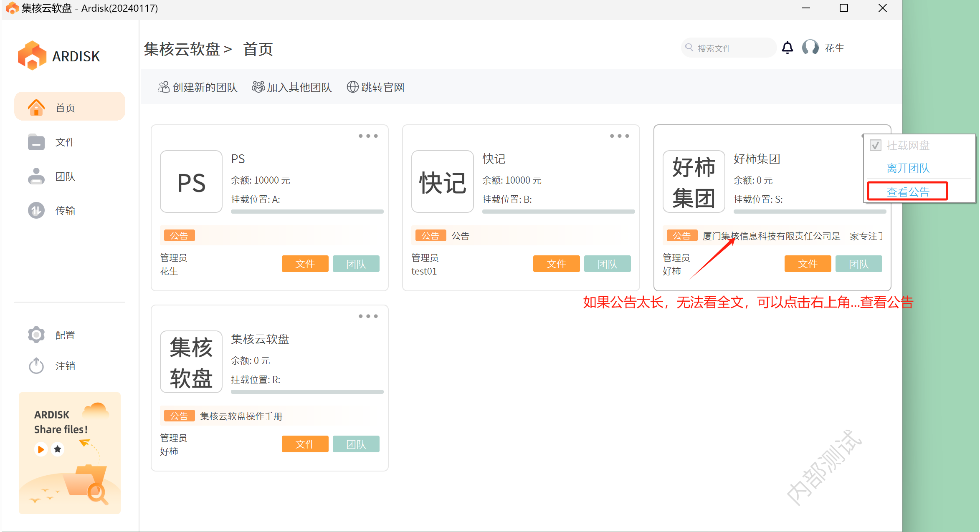Click the 好柿集团 team thumbnail
Viewport: 980px width, 532px height.
click(694, 182)
